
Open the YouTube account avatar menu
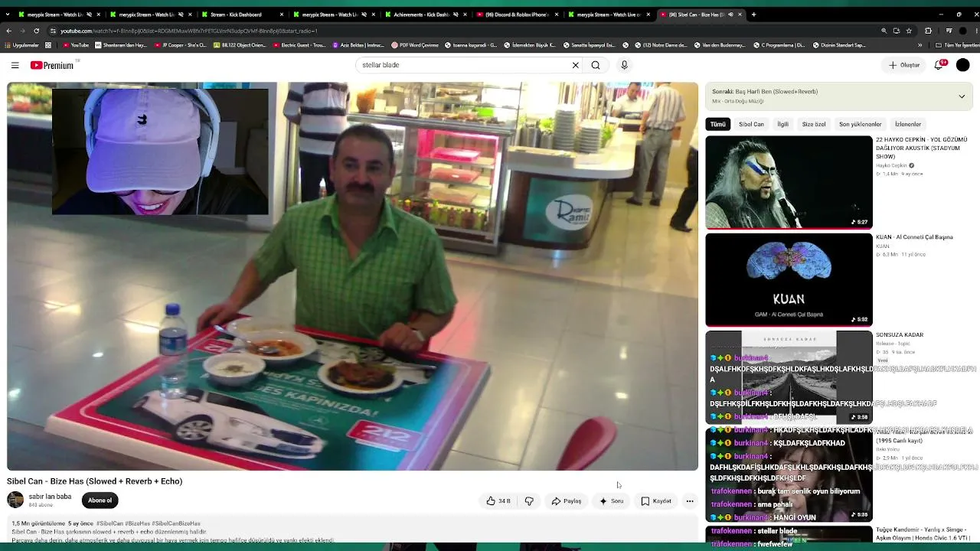963,65
